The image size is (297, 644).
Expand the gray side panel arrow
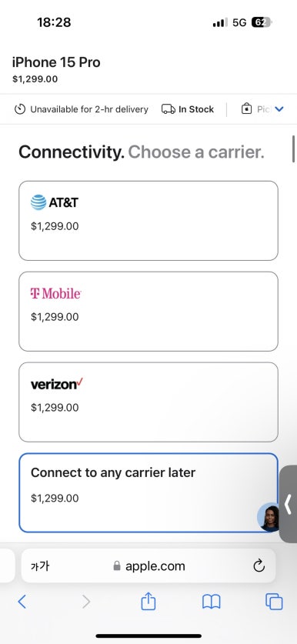click(289, 504)
